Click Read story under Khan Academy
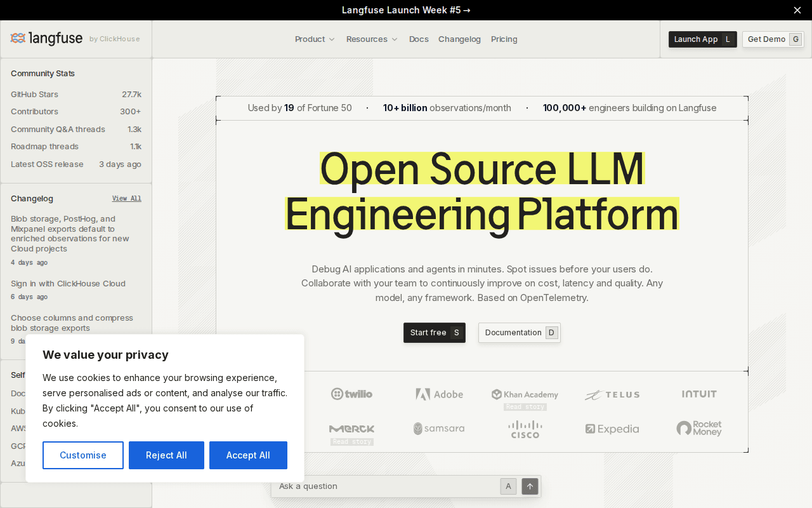Viewport: 812px width, 508px height. 525,407
